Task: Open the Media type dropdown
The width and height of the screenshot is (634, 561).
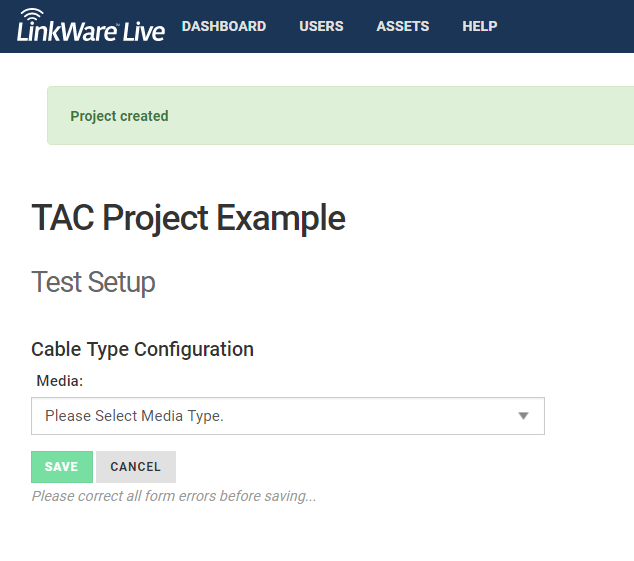Action: pyautogui.click(x=288, y=416)
